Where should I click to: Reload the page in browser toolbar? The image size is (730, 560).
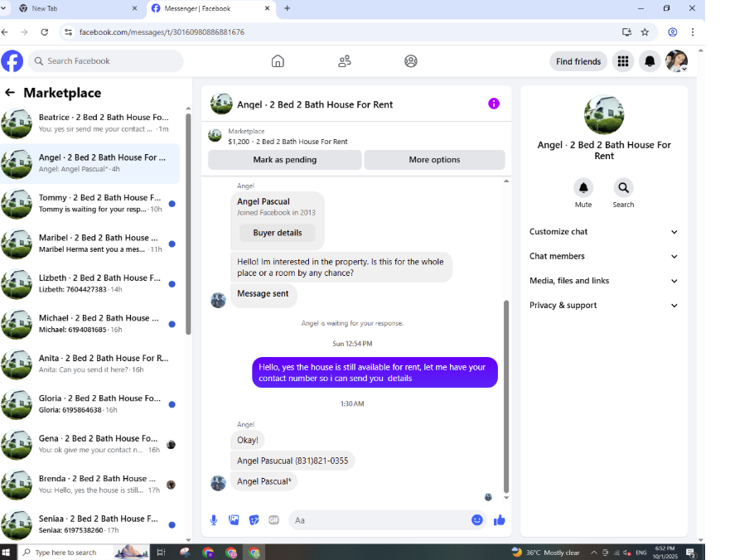[x=44, y=32]
